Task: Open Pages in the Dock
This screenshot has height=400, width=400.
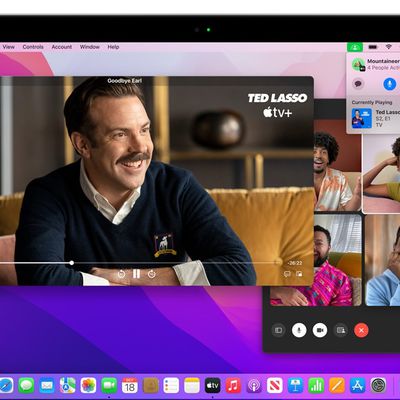Action: coord(337,386)
